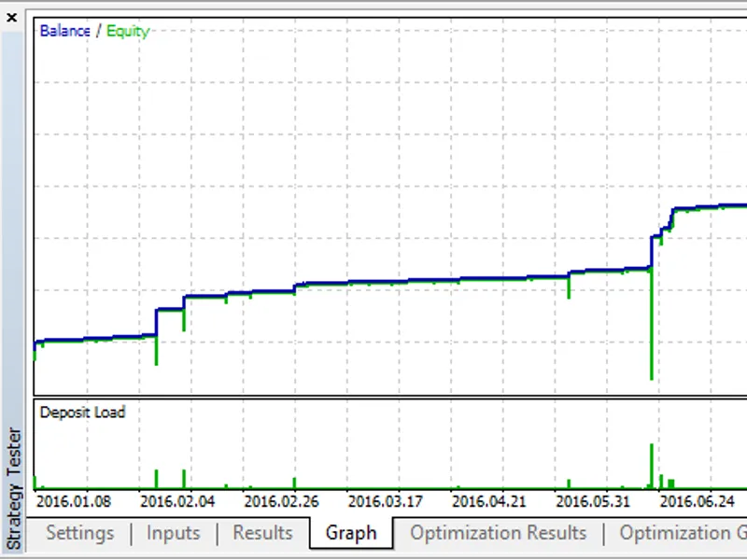Click the 2016.04.21 date label
747x560 pixels.
[x=489, y=501]
